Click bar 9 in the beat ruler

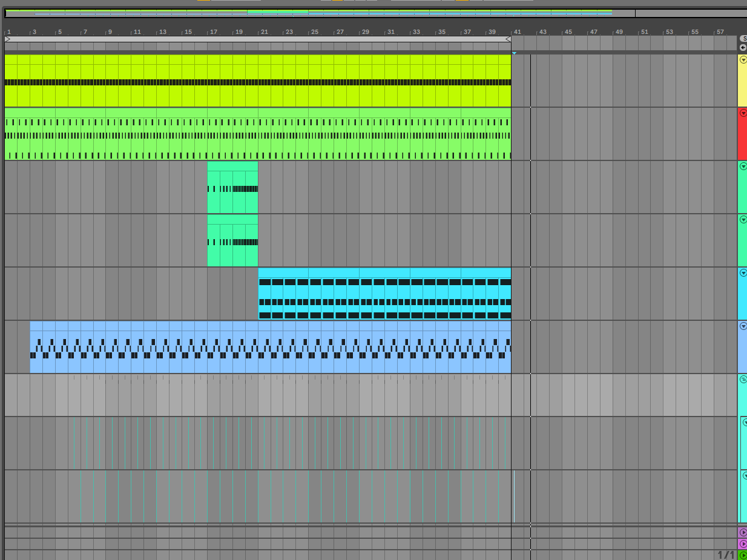(x=110, y=32)
